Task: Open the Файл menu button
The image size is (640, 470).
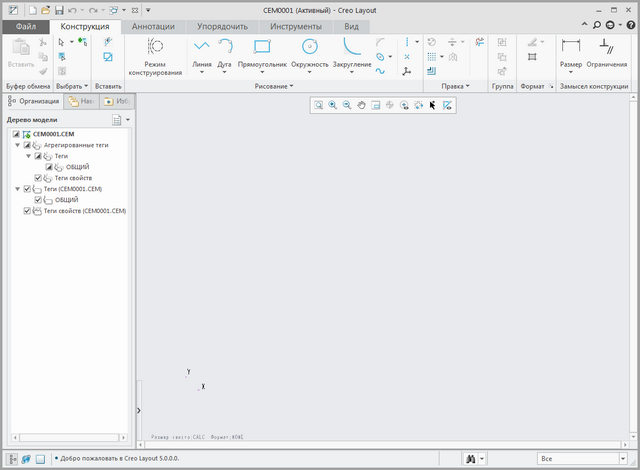Action: point(26,26)
